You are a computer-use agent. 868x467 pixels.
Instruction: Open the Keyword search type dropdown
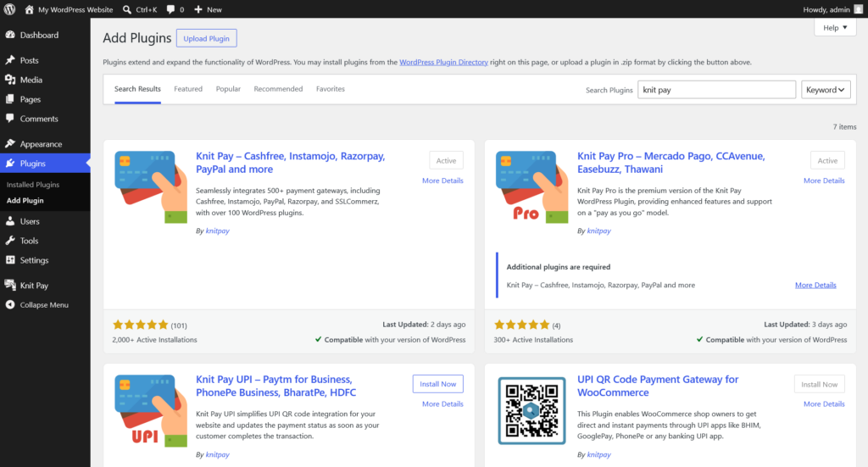pos(826,90)
